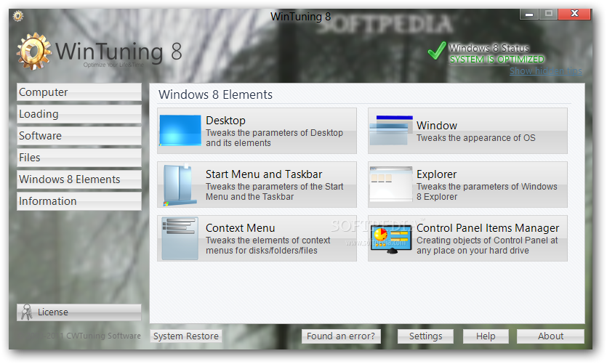Click 'Tweaks the elements of context menus' description

[x=268, y=246]
